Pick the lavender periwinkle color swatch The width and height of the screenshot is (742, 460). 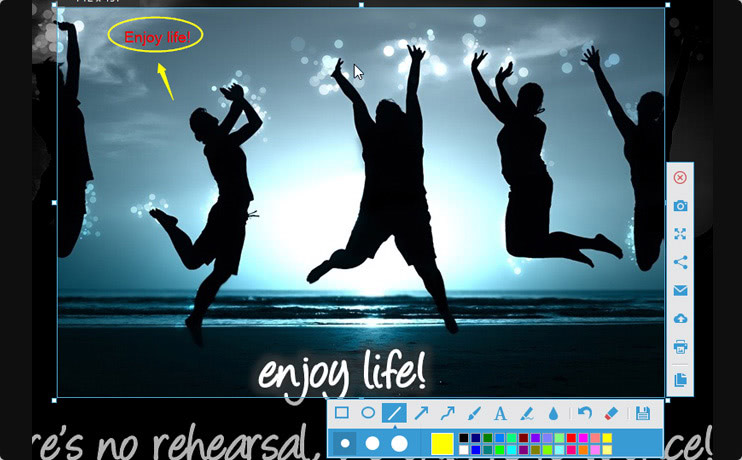[x=548, y=438]
